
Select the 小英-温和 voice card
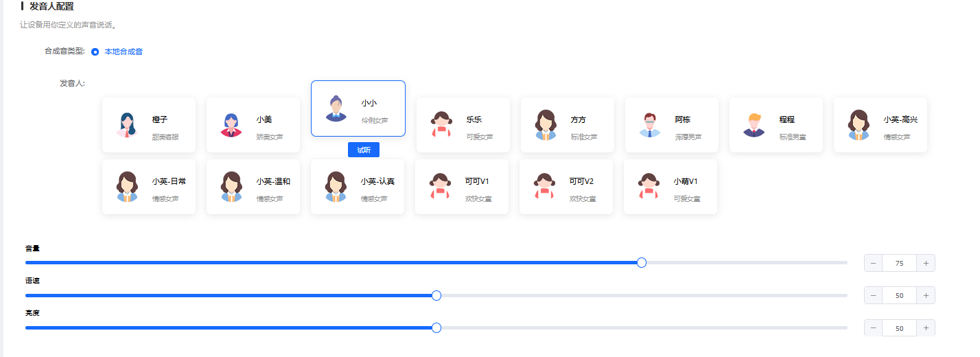pyautogui.click(x=253, y=187)
